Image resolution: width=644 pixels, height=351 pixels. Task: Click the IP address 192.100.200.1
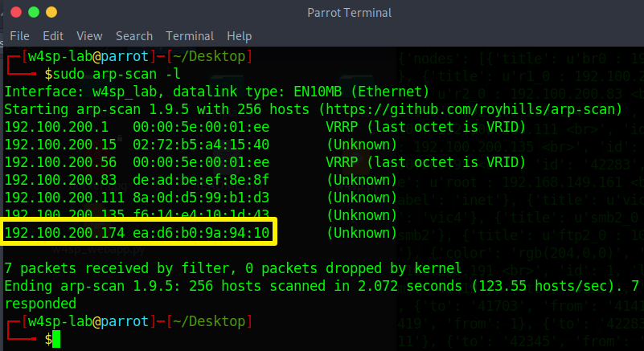coord(56,127)
